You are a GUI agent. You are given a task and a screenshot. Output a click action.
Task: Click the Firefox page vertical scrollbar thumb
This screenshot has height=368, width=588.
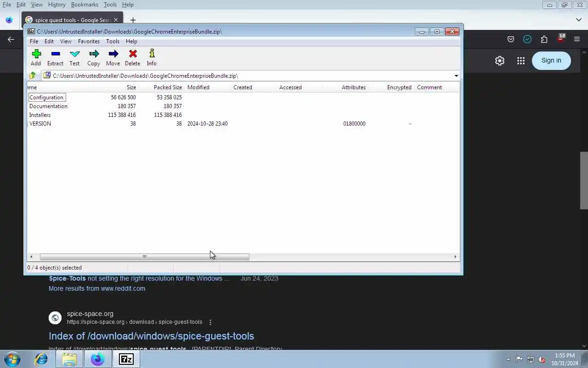pyautogui.click(x=584, y=180)
